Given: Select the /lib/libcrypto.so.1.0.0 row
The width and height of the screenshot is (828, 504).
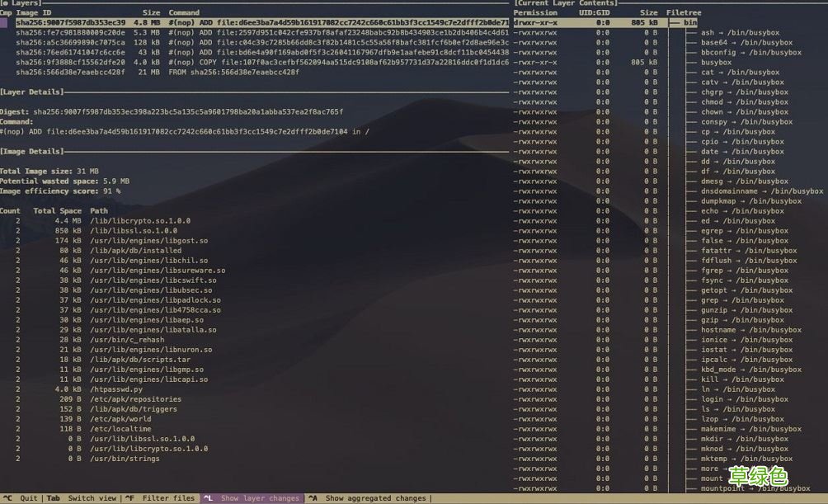Looking at the screenshot, I should [102, 221].
